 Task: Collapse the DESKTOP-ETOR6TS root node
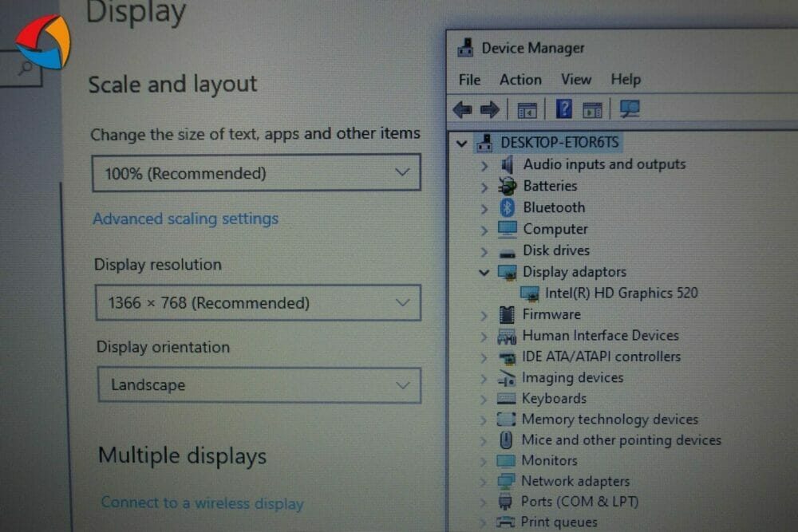tap(461, 144)
